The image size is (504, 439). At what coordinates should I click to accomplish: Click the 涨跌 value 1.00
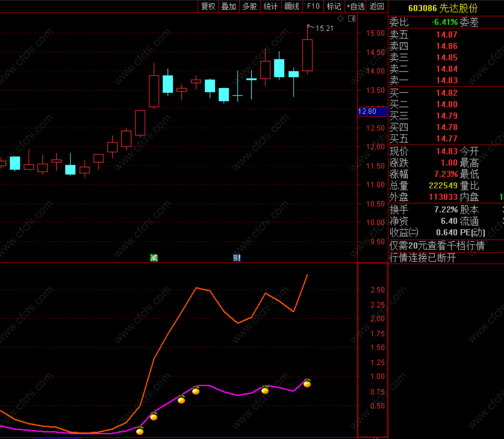(449, 163)
